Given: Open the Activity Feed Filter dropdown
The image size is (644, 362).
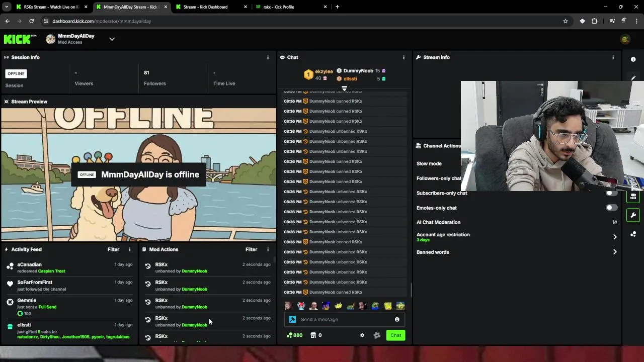Looking at the screenshot, I should (x=113, y=249).
